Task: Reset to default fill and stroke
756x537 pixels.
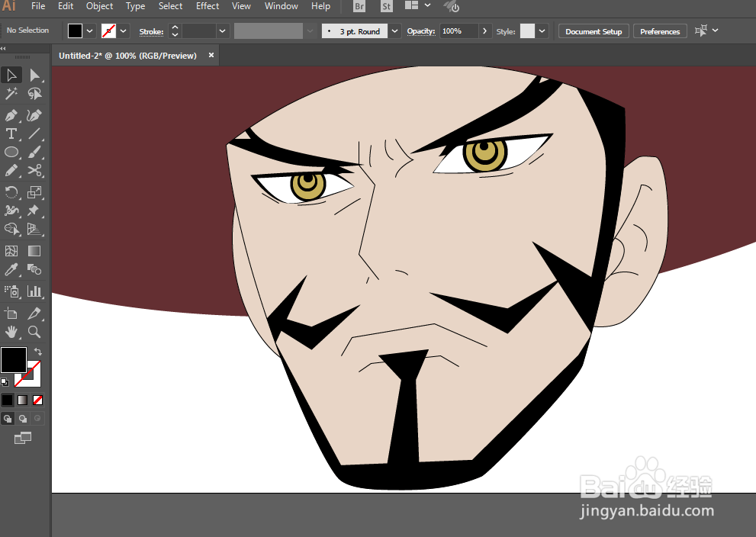Action: 5,382
